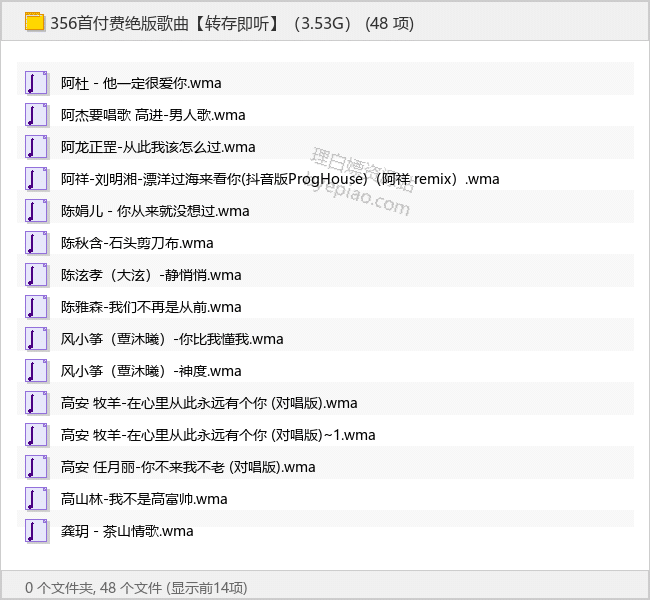The image size is (650, 600).
Task: Select file name 陈娟儿 - 你从来就没想过.wma
Action: click(155, 211)
